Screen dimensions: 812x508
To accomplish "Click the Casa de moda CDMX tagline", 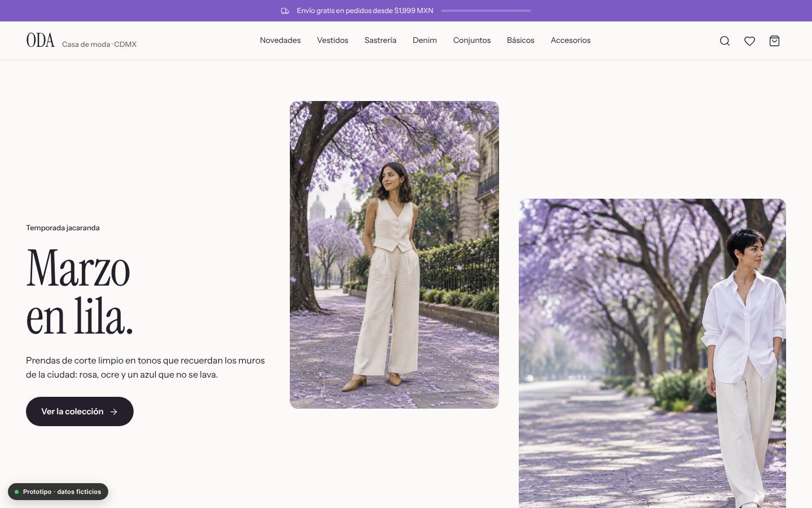I will coord(99,45).
